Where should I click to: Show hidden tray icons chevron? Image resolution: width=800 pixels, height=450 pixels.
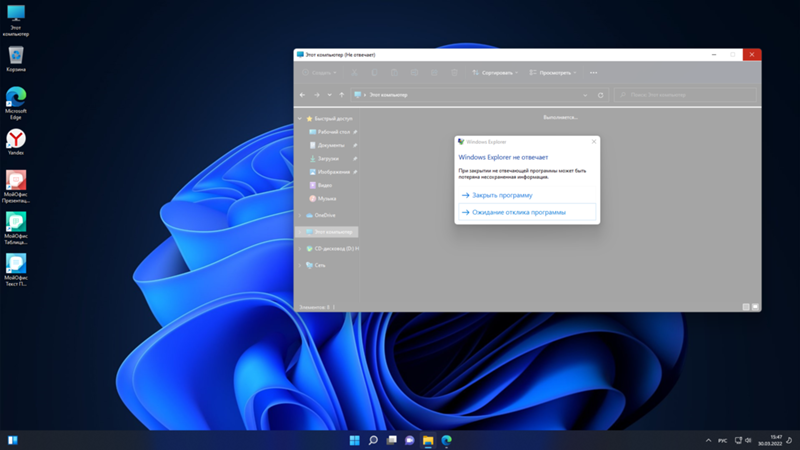pyautogui.click(x=708, y=440)
